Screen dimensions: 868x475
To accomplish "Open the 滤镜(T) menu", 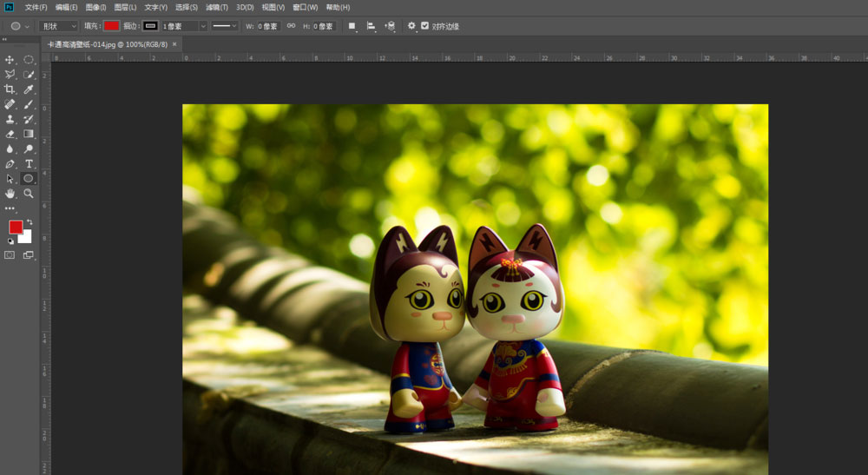I will click(217, 7).
